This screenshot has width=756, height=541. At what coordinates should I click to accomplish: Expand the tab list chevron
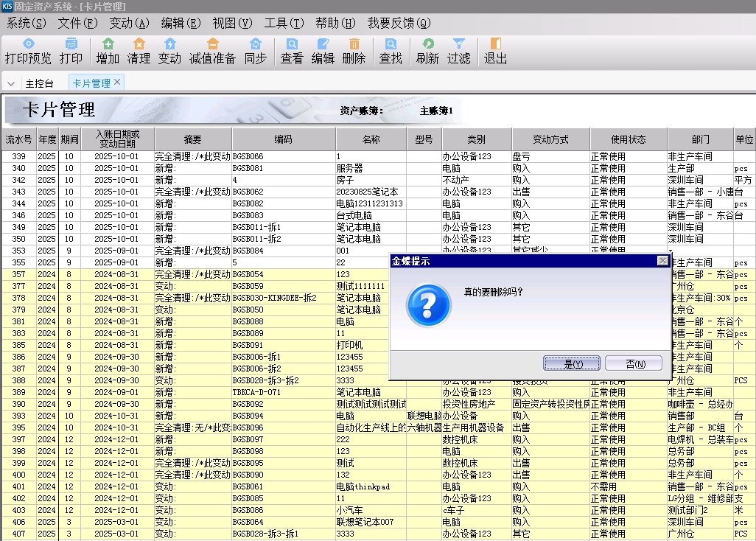coord(11,84)
